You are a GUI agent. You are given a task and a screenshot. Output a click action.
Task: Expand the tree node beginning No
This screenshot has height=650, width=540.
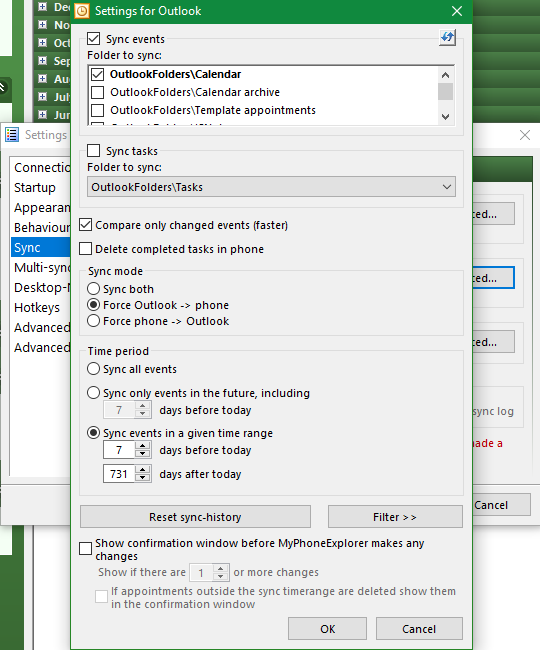pos(42,24)
